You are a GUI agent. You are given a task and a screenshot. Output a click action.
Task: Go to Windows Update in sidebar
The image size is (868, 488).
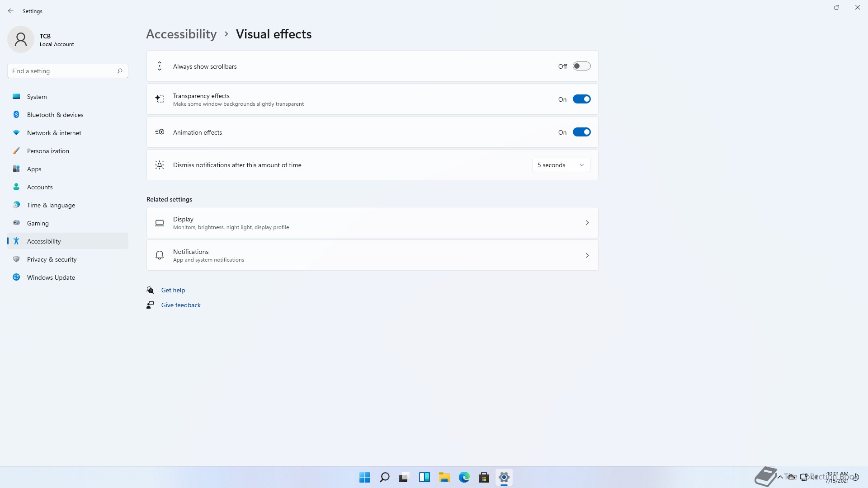[x=51, y=277]
